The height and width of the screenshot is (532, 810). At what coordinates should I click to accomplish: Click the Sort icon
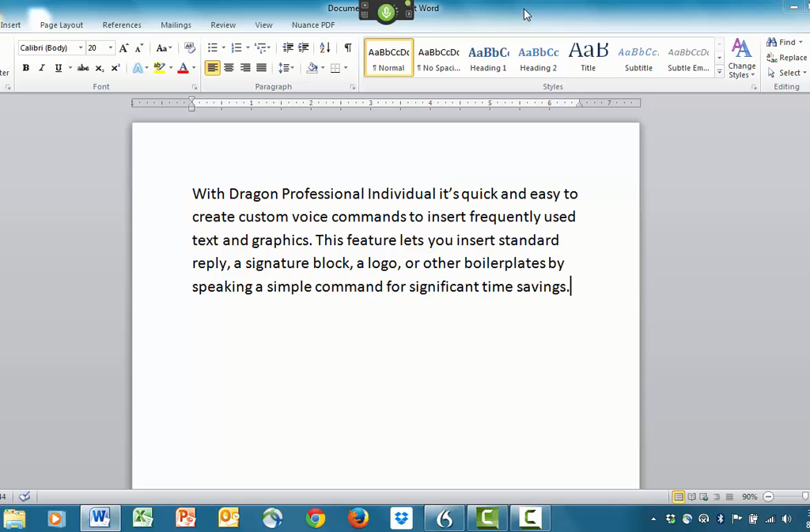325,48
